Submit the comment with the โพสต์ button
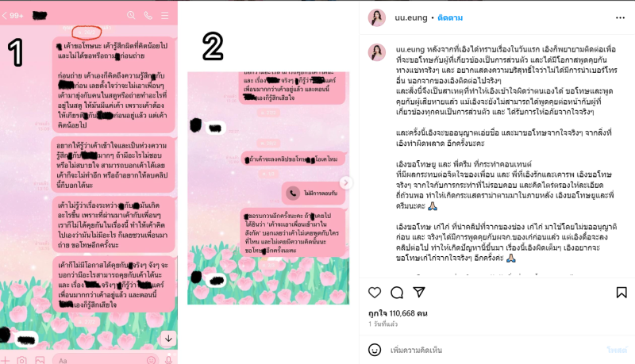The image size is (635, 364). pos(617,350)
